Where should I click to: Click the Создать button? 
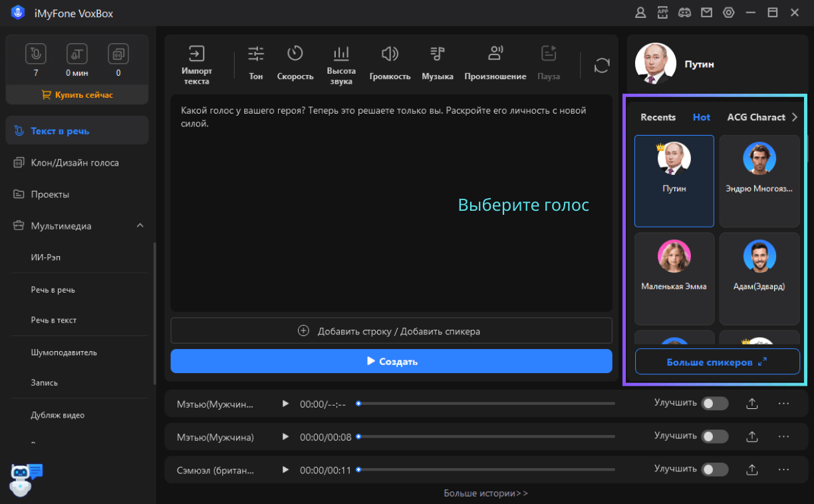pos(391,361)
